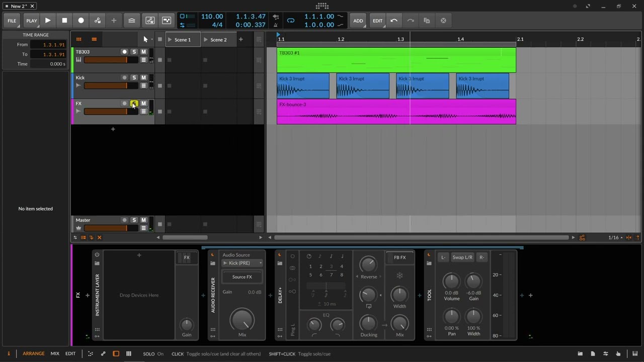Click the tempo value 110.00
Viewport: 644px width, 362px height.
click(212, 17)
